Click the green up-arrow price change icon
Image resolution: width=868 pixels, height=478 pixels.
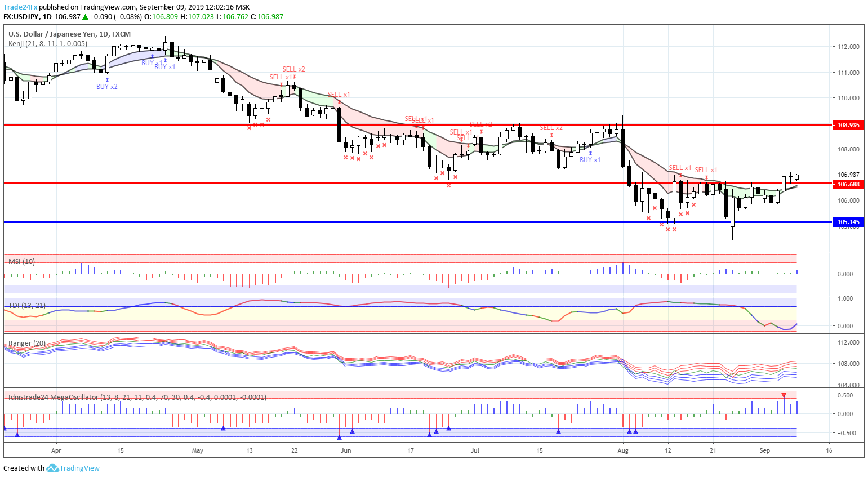point(85,17)
